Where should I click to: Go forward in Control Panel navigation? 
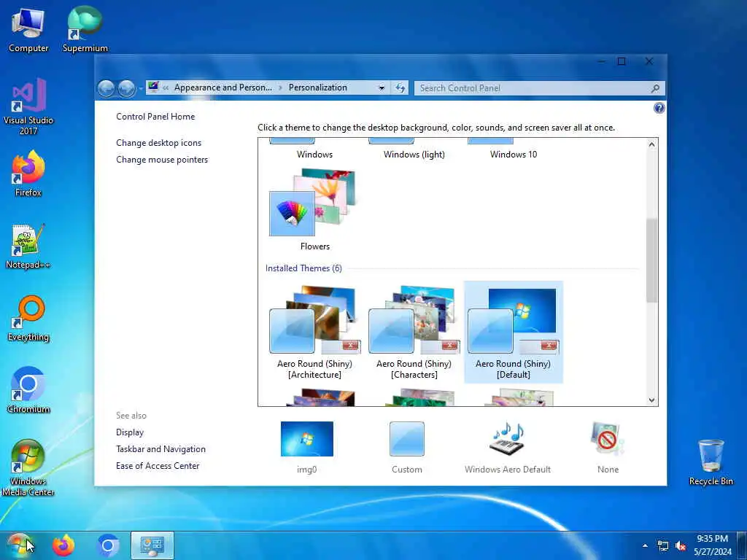tap(126, 88)
